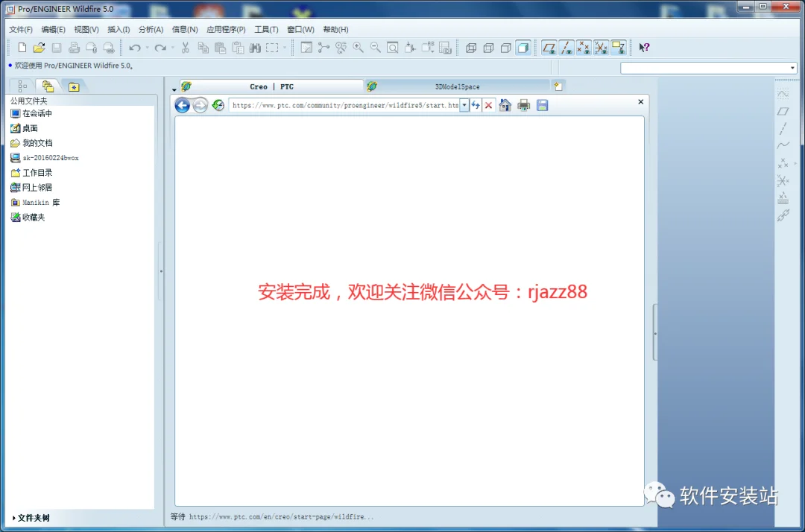Open a file with the folder icon
The width and height of the screenshot is (805, 532).
coord(39,48)
